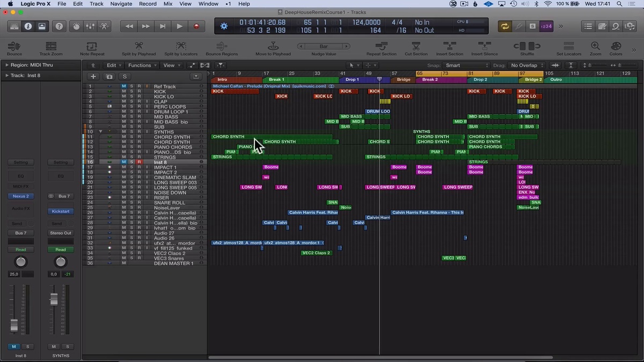Toggle the Inspector info icon

click(x=28, y=26)
